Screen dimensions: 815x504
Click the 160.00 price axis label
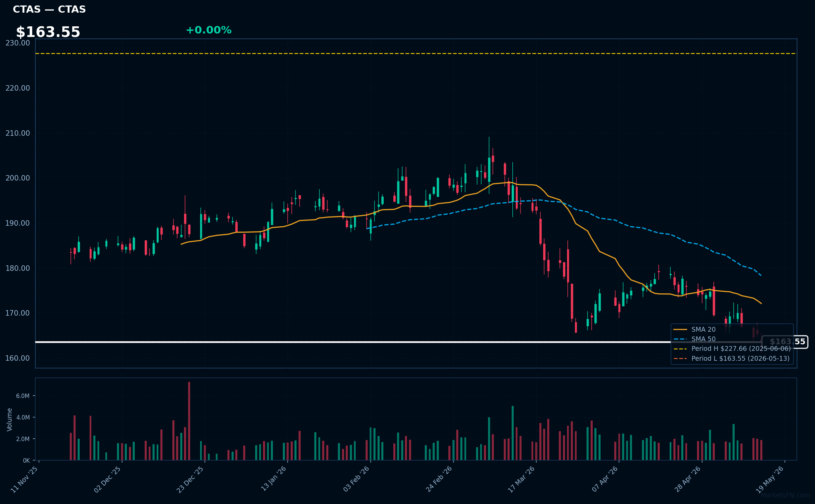tap(18, 358)
